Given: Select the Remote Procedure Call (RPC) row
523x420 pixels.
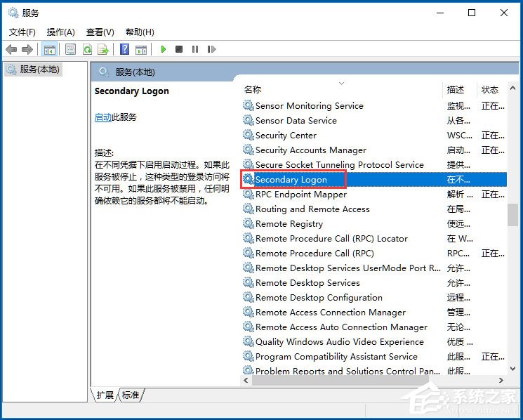Looking at the screenshot, I should [373, 254].
